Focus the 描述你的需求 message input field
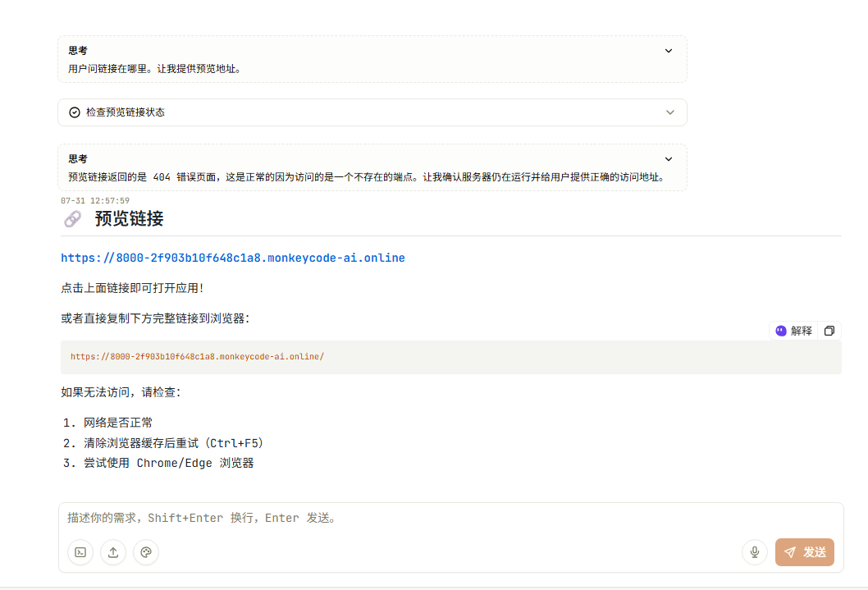 [x=450, y=518]
